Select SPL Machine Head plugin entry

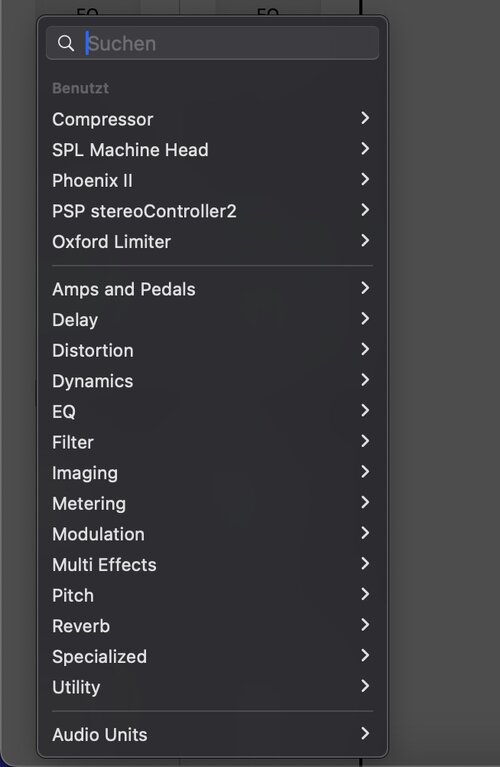pos(212,150)
